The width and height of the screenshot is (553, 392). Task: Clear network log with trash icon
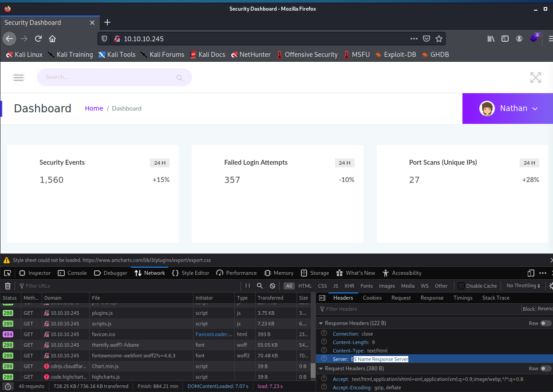point(8,286)
